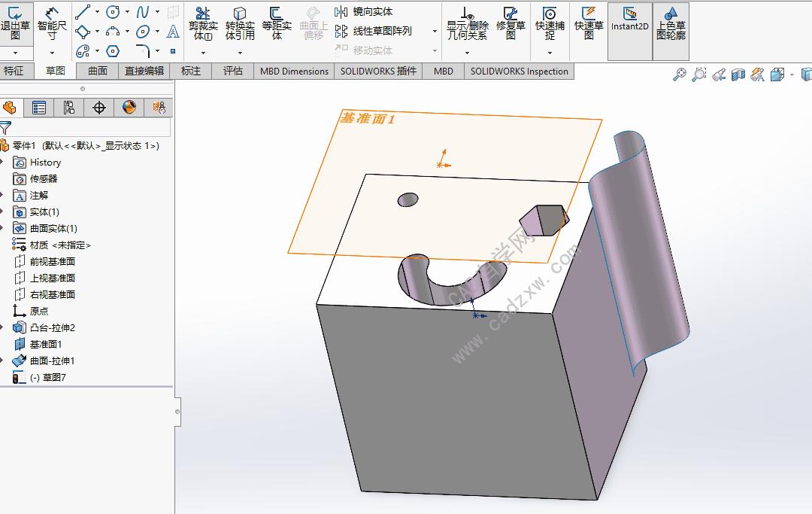Click the Exit Sketch button
The height and width of the screenshot is (514, 812).
(x=15, y=23)
